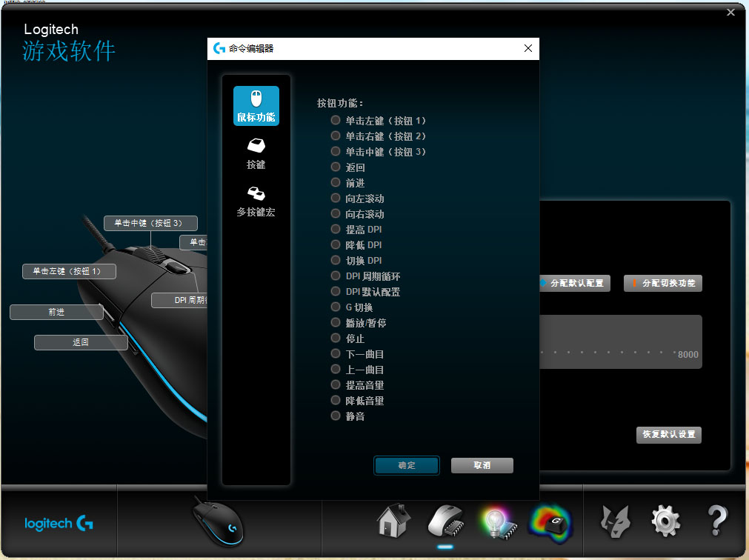The width and height of the screenshot is (749, 560).
Task: Open the lighting settings lightbulb icon
Action: (498, 523)
